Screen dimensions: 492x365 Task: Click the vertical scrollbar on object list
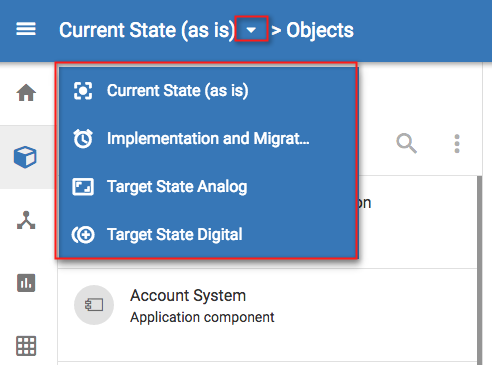479,270
